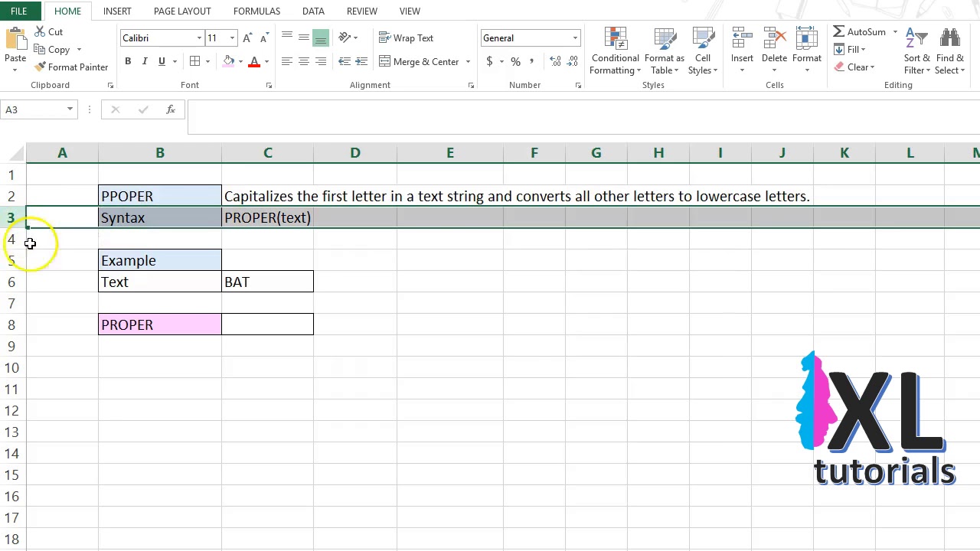Open Sort & Filter options
The image size is (980, 551).
coord(916,51)
